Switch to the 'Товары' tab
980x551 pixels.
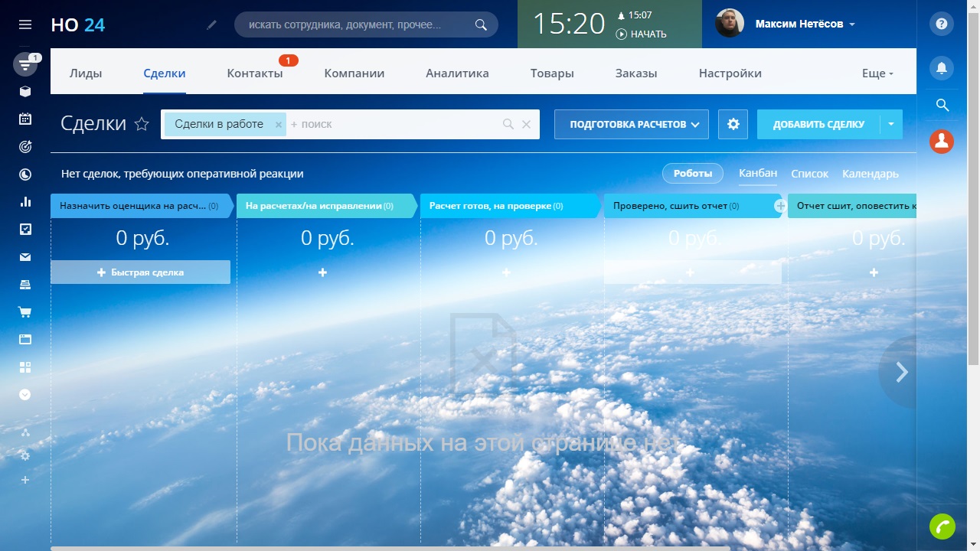(x=552, y=73)
